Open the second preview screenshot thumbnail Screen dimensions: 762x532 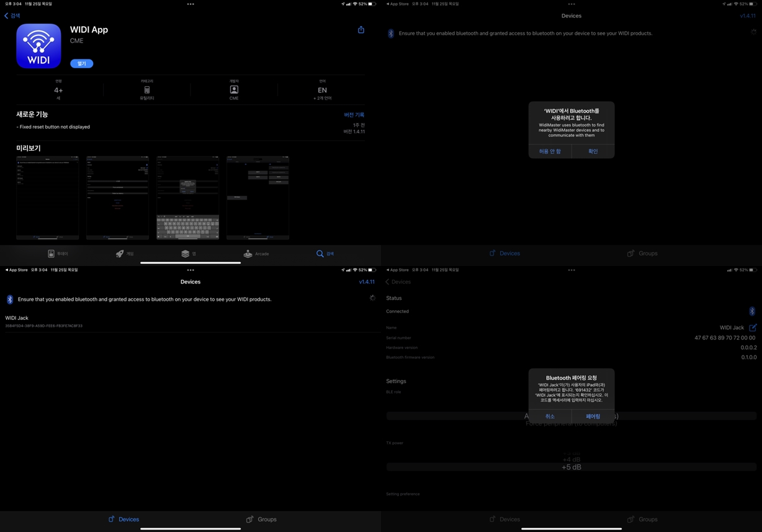(x=117, y=198)
